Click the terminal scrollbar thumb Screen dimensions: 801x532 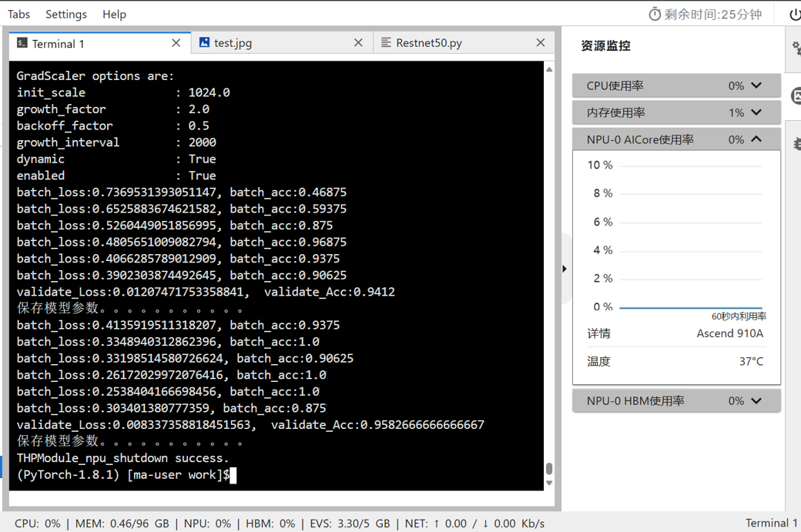[x=549, y=468]
